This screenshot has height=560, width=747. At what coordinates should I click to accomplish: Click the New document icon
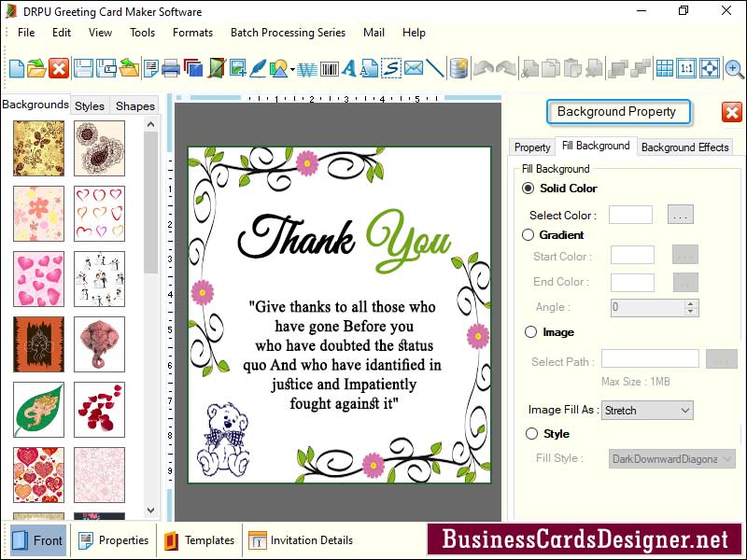click(17, 68)
